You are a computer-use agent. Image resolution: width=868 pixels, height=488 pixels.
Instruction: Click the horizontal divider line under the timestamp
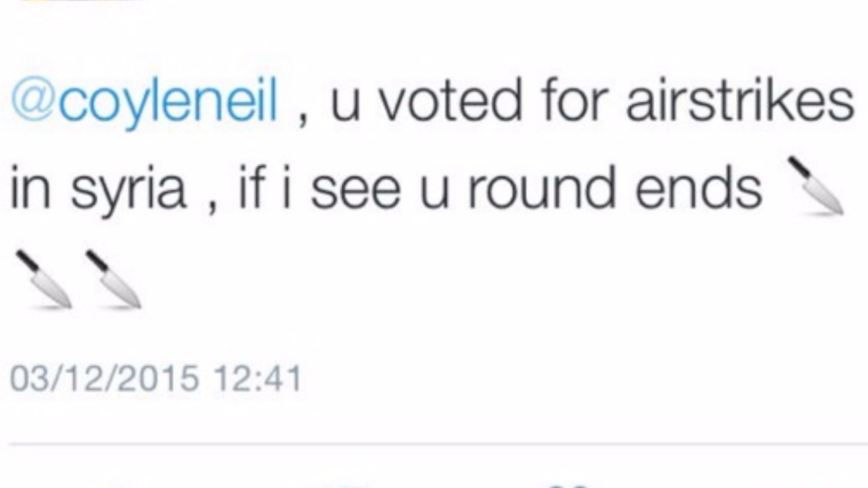tap(438, 445)
